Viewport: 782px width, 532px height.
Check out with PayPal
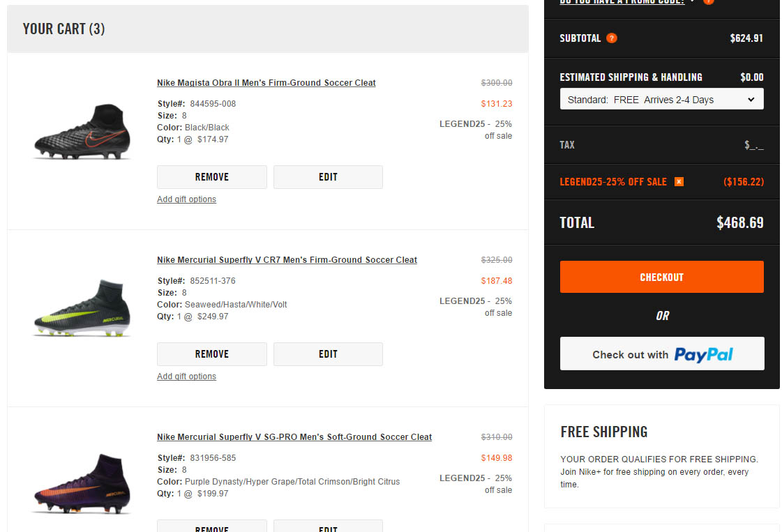coord(661,354)
